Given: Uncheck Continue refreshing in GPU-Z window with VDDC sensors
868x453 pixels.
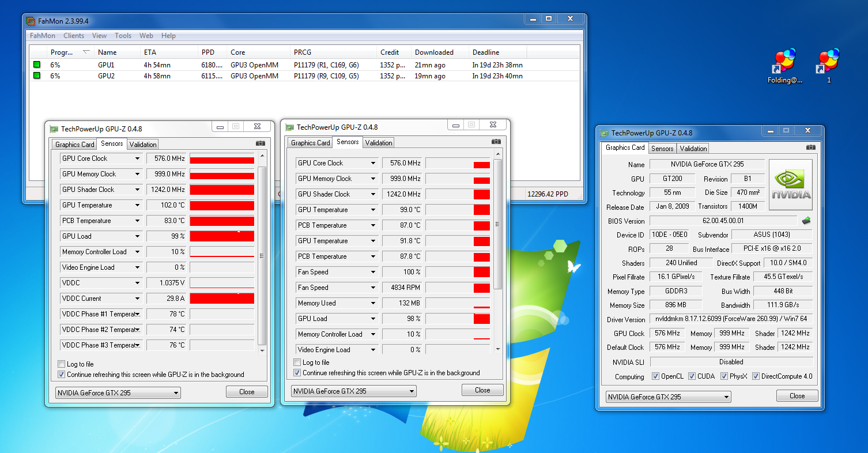Looking at the screenshot, I should (62, 375).
